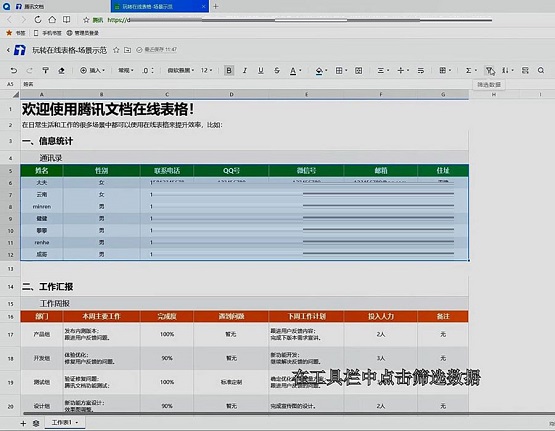Click the clear formatting eraser icon
555x431 pixels.
61,70
